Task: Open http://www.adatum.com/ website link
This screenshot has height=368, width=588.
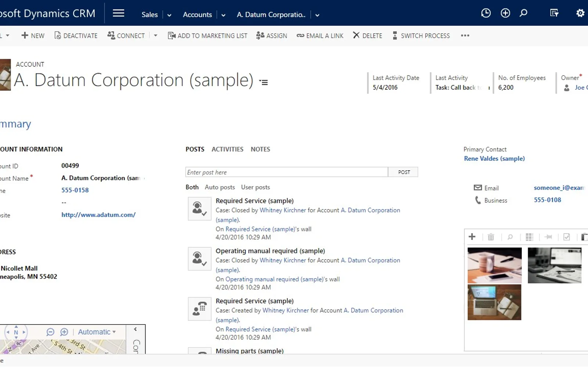Action: point(98,215)
